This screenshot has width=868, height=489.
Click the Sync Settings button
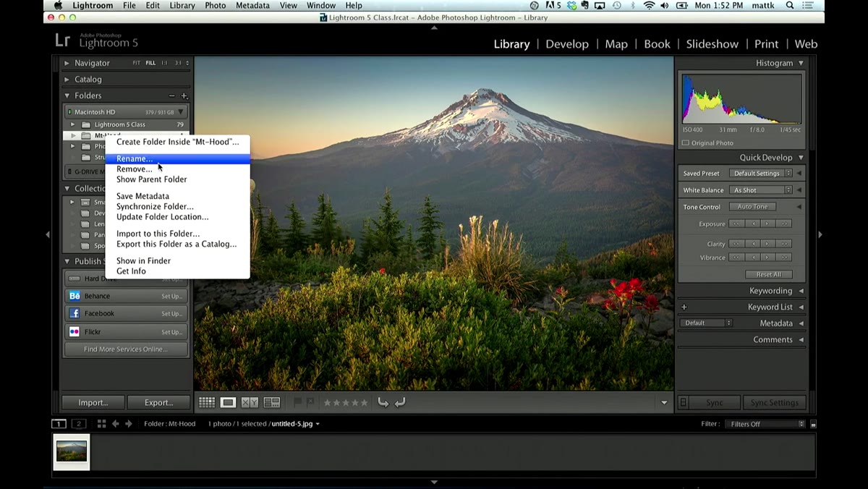tap(774, 403)
